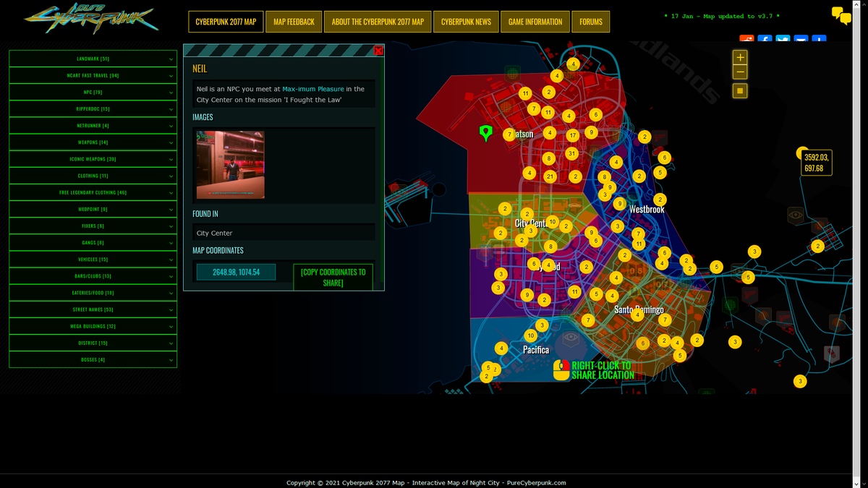Toggle fullscreen map with the square button
Image resolution: width=868 pixels, height=488 pixels.
(x=740, y=91)
